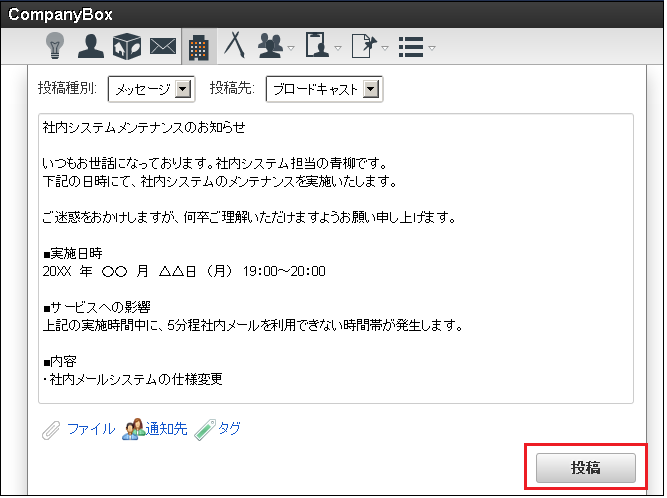This screenshot has width=667, height=498.
Task: Expand arrow next to pinned document icon
Action: (385, 48)
